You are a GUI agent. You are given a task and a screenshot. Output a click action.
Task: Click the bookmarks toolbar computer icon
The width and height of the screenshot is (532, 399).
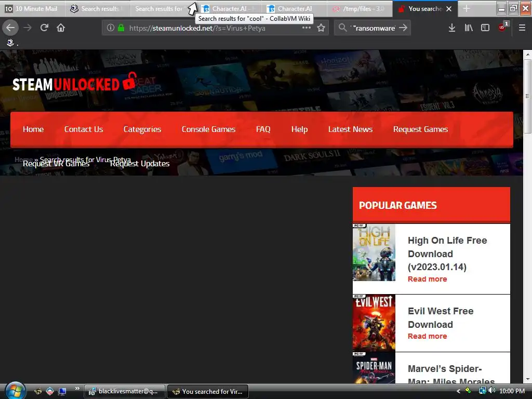coord(10,43)
